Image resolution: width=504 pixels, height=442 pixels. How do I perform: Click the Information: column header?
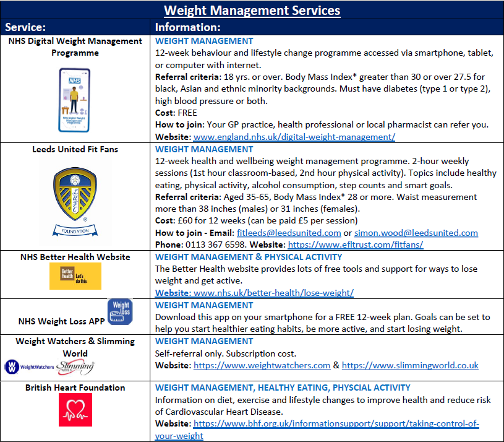(x=188, y=27)
